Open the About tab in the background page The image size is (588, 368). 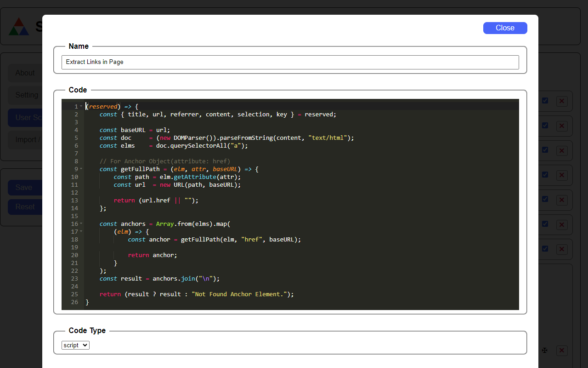[x=25, y=73]
